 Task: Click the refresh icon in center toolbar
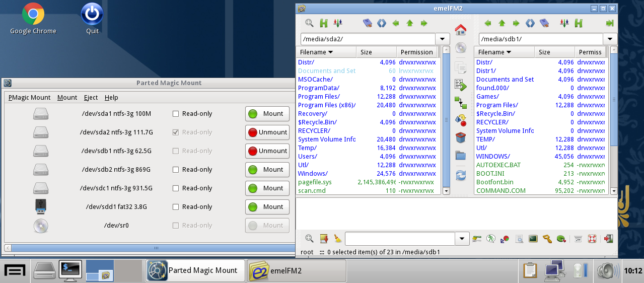[460, 175]
